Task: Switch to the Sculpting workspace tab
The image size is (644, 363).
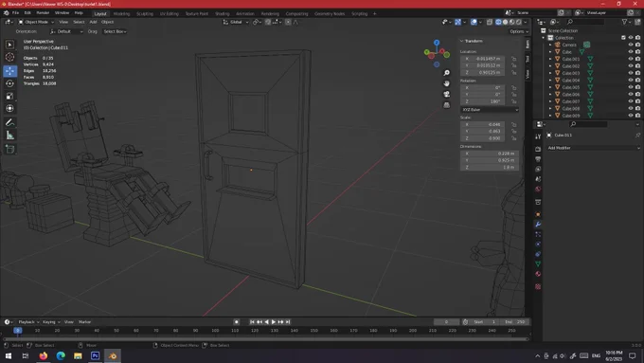Action: [145, 13]
